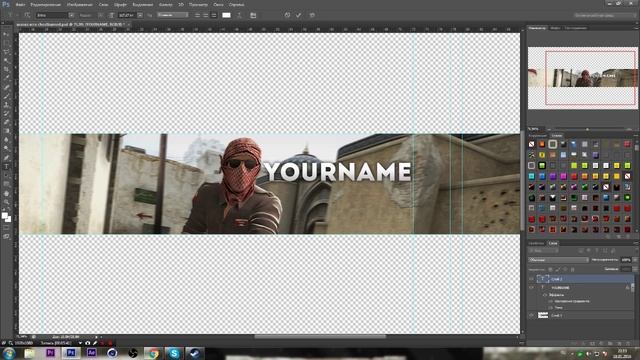Open Chrome from the taskbar

(153, 353)
